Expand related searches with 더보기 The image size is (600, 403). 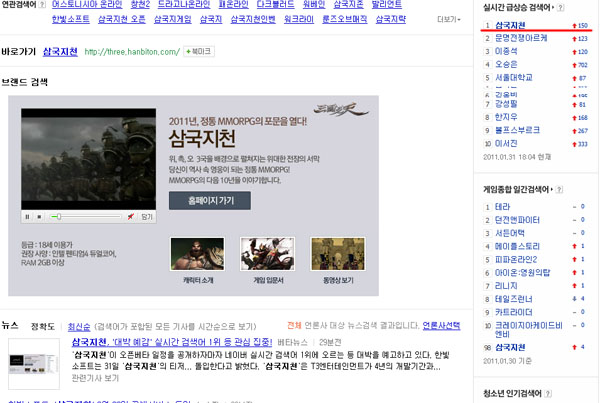point(449,18)
